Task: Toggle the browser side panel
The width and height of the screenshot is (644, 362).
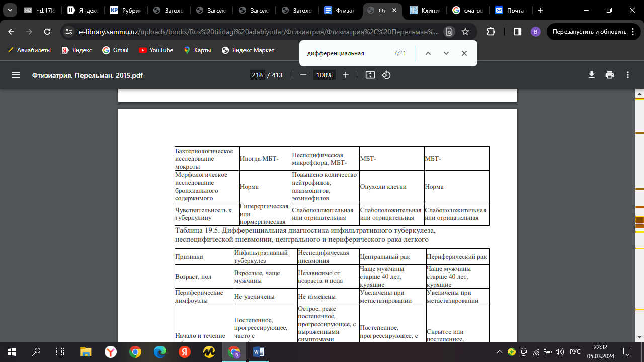Action: point(517,32)
